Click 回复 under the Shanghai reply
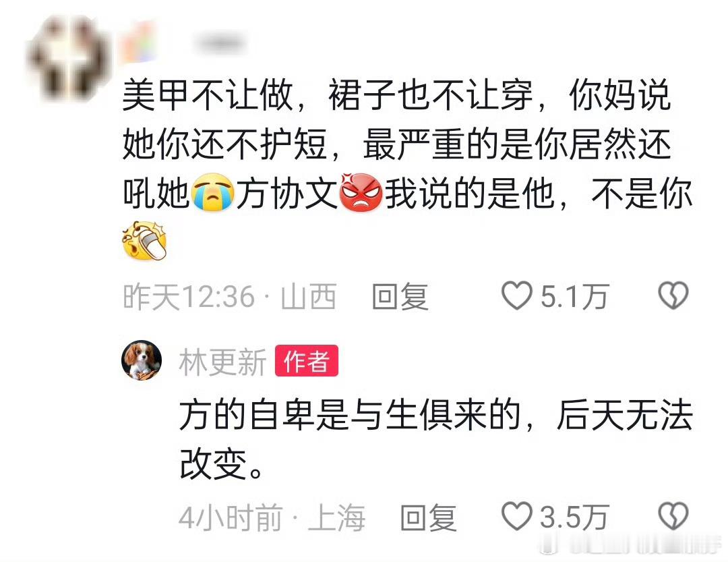 pyautogui.click(x=429, y=517)
